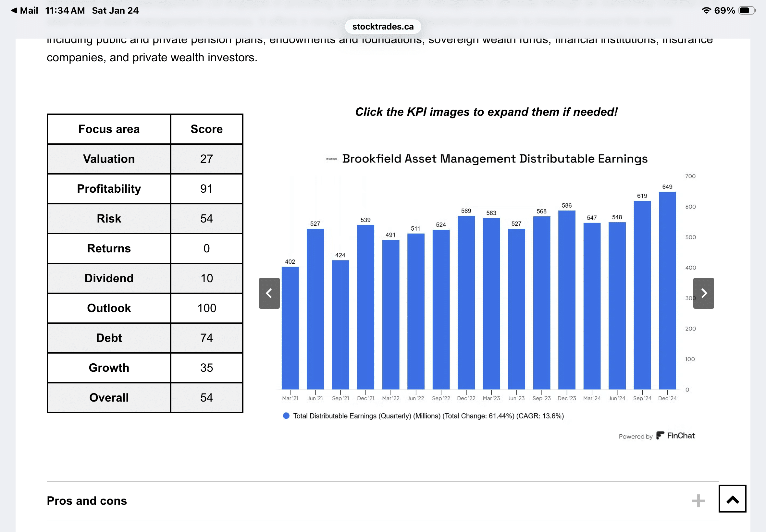Click the Score column header
The image size is (766, 532).
click(x=206, y=129)
